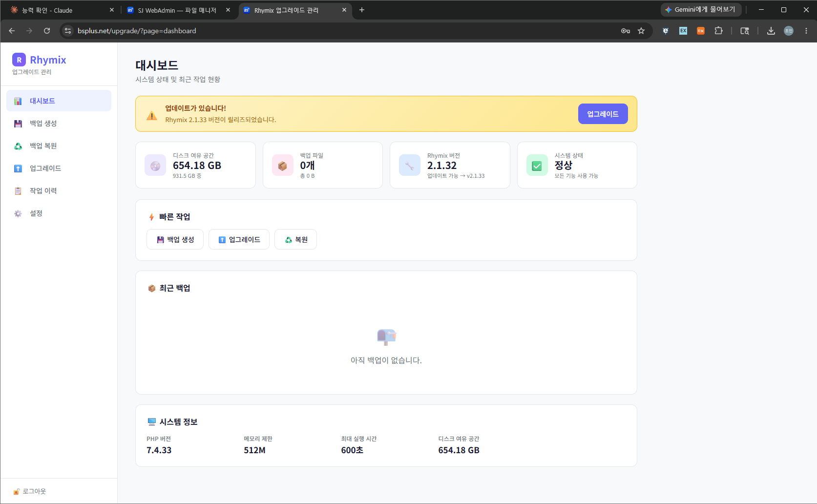Close the SJ WebAdmin tab
Screen dimensions: 817x504
click(228, 10)
